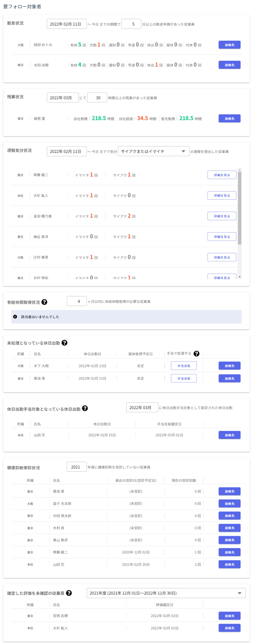This screenshot has width=253, height=644.
Task: Click 連絡先 for 綿貫 薫
Action: click(x=229, y=119)
